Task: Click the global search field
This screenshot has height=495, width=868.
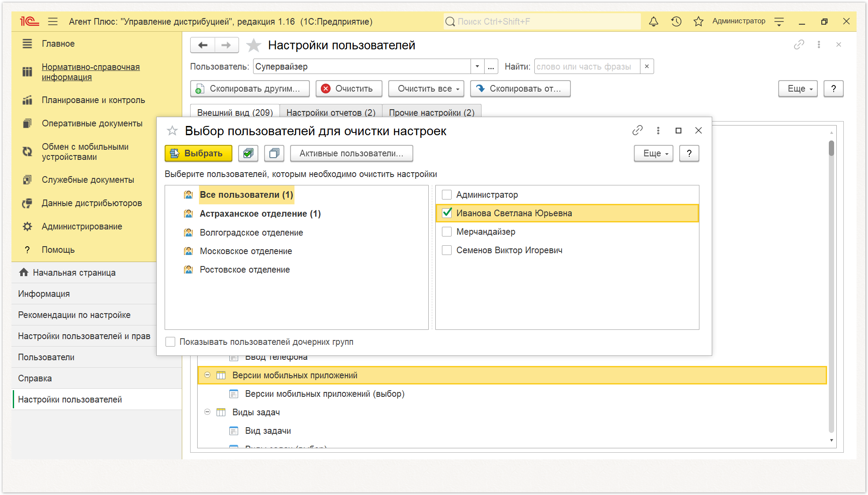Action: coord(542,21)
